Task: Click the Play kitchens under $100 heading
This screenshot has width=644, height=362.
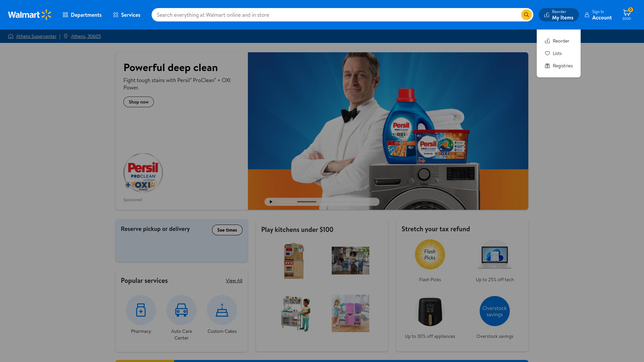Action: [297, 230]
